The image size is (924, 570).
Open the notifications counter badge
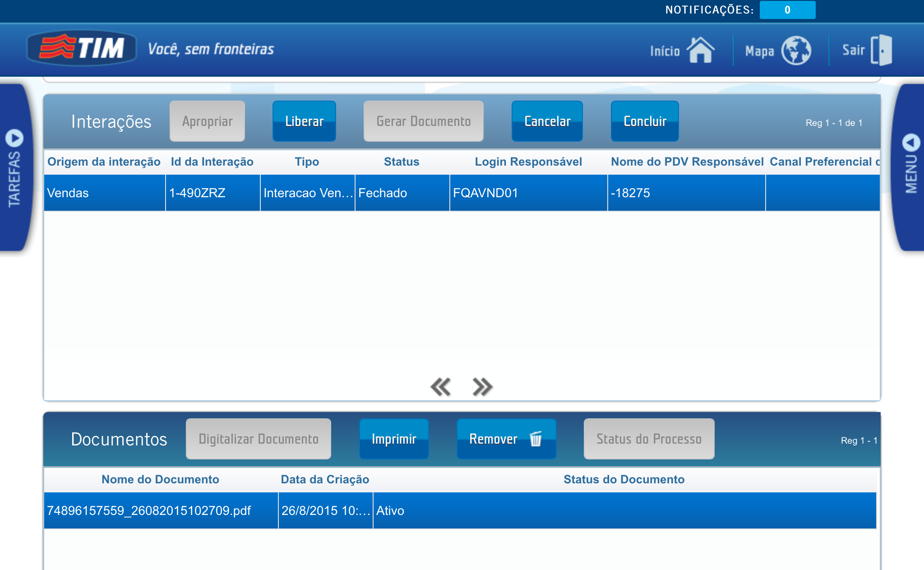pyautogui.click(x=787, y=10)
